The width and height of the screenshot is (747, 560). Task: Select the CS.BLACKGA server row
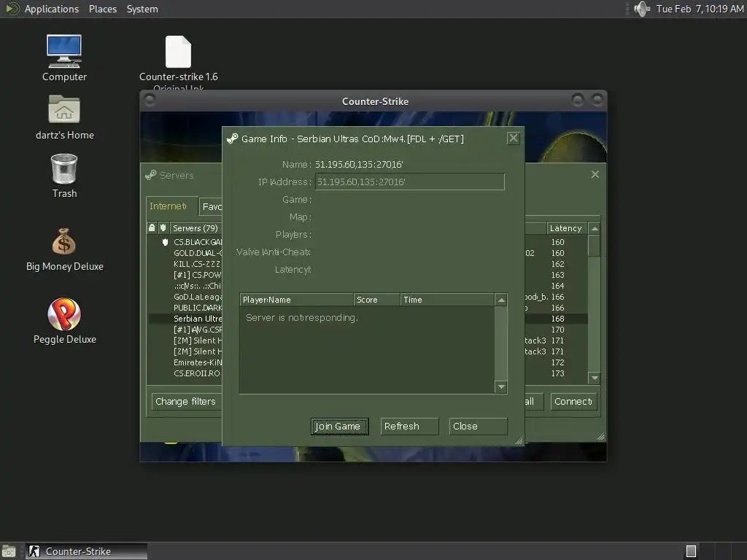[185, 242]
